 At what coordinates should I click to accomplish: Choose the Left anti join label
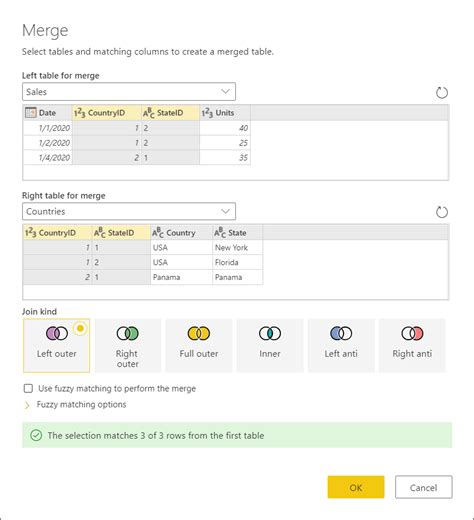click(x=341, y=354)
